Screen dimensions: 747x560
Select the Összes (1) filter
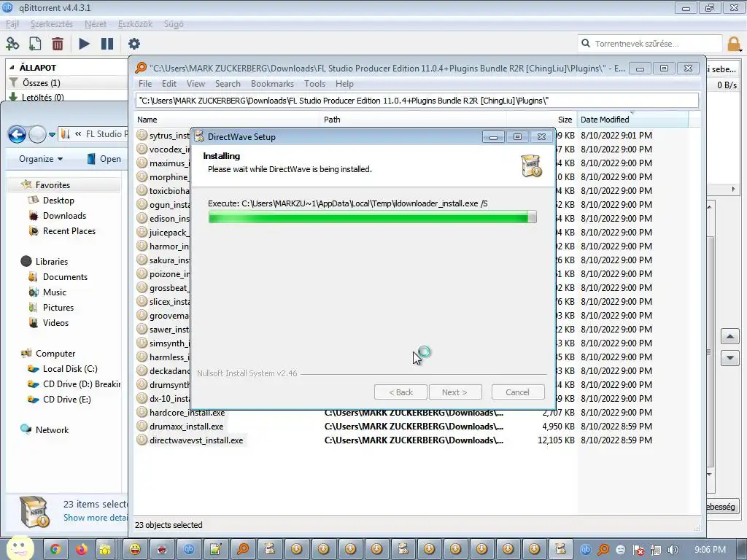(41, 83)
